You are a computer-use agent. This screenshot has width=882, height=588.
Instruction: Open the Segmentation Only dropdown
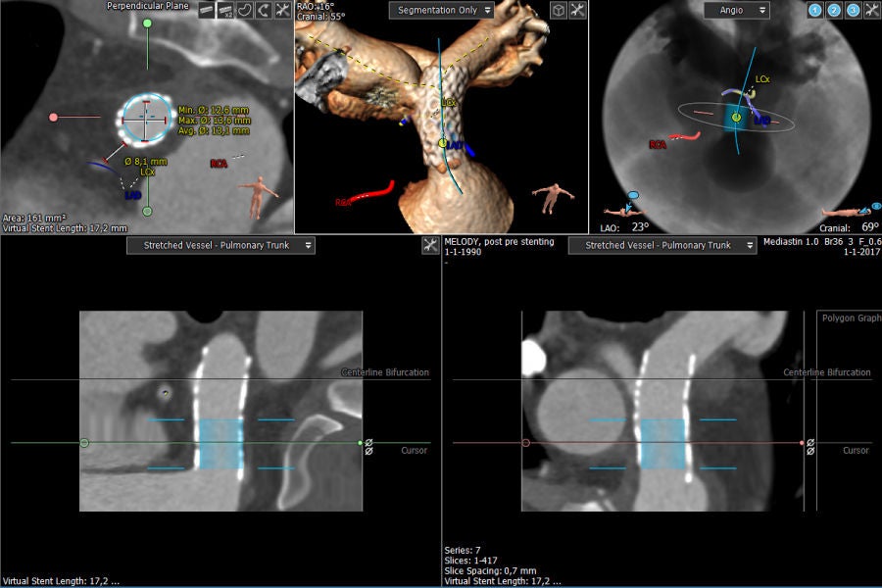pos(442,10)
